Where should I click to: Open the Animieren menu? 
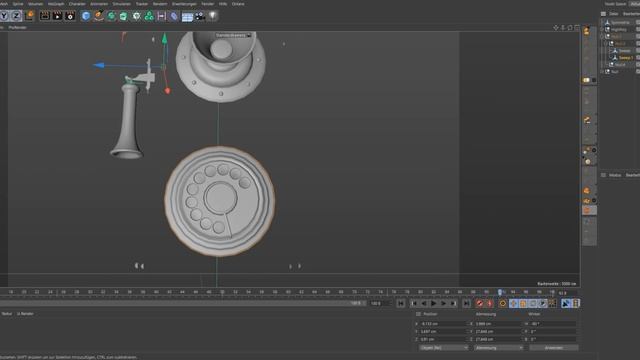99,4
